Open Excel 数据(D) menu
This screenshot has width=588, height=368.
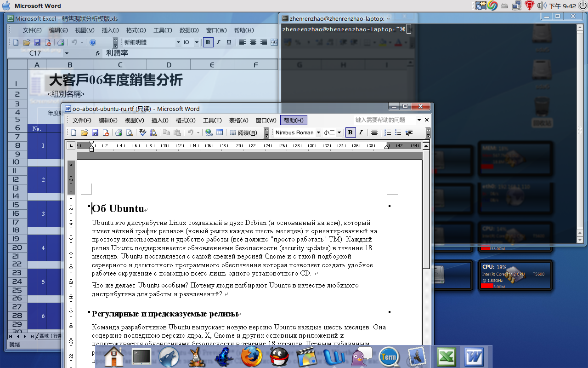click(189, 30)
